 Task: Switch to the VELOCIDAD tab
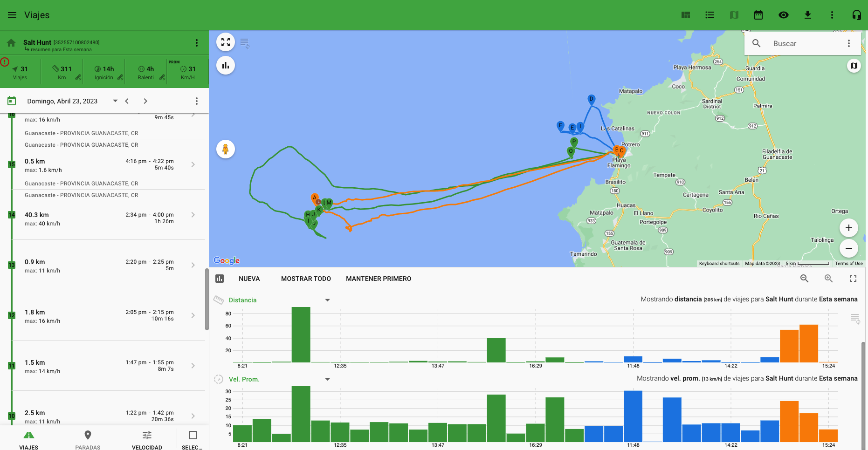point(147,439)
